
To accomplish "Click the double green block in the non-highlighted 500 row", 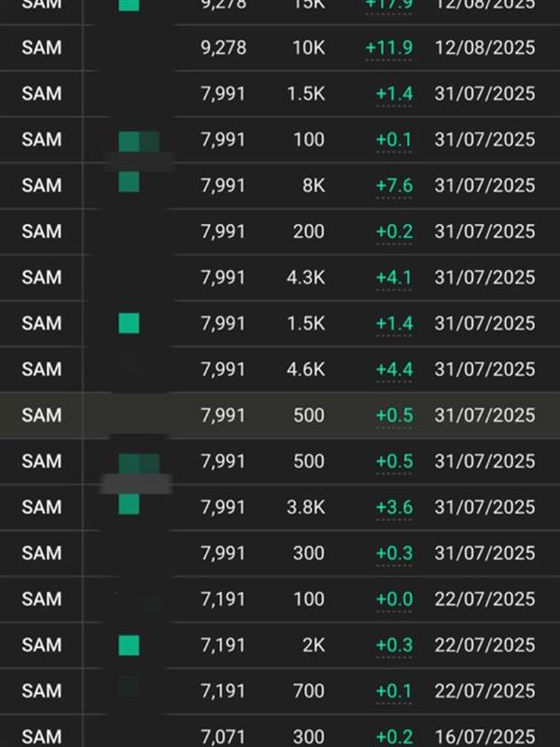I will tap(139, 464).
